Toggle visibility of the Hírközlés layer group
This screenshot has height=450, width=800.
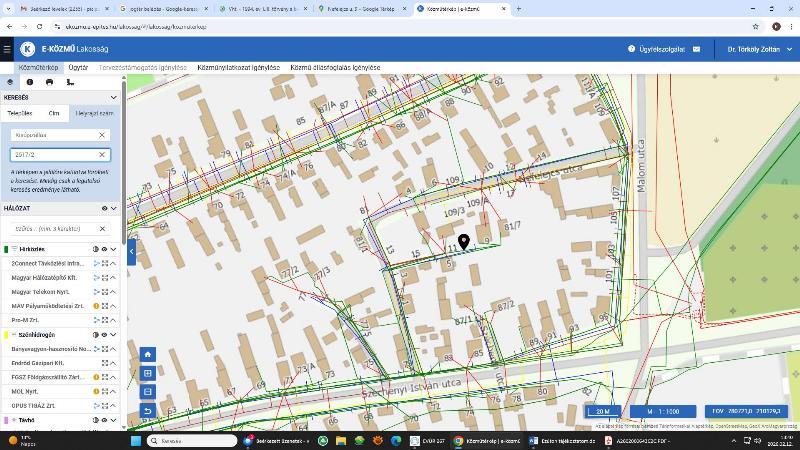(x=104, y=249)
